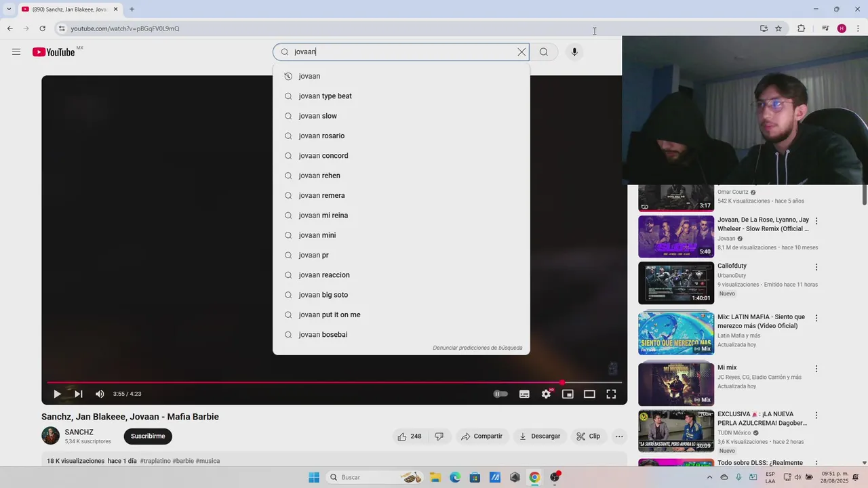Create a Clip with the scissors button

click(588, 436)
